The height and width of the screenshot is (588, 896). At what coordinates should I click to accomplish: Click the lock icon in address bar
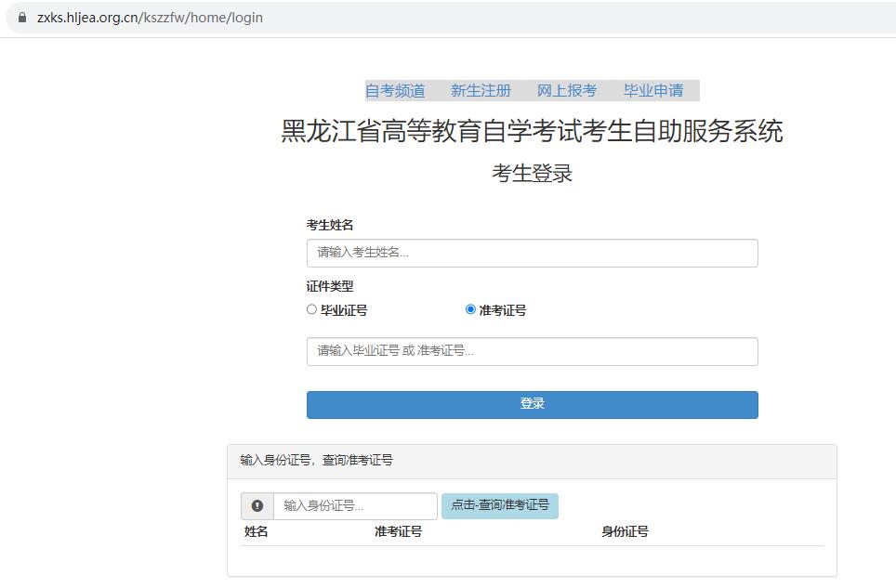click(22, 18)
